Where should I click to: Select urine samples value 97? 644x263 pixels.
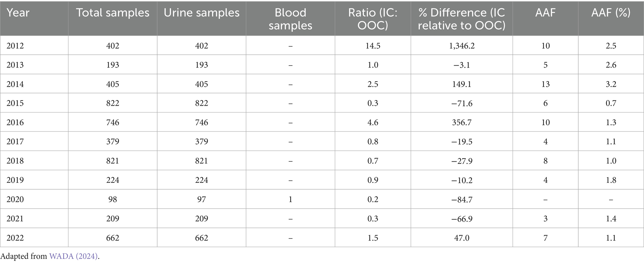tap(201, 199)
